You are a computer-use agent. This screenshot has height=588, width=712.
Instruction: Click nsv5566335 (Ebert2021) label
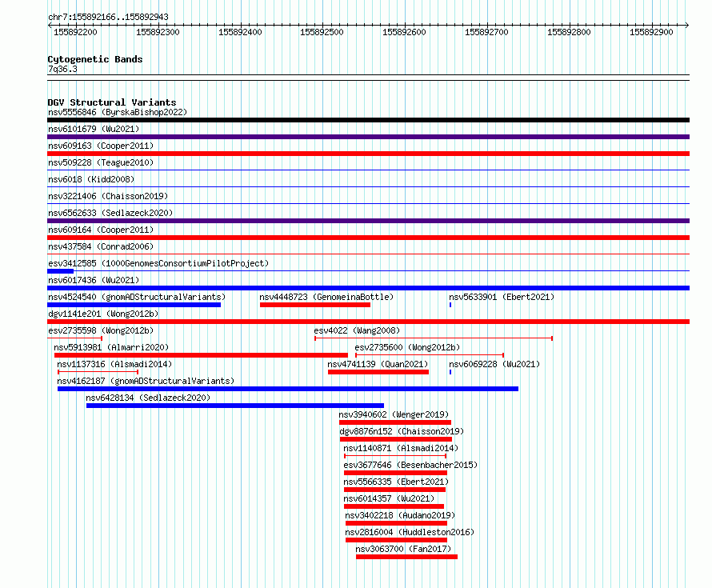(x=396, y=482)
